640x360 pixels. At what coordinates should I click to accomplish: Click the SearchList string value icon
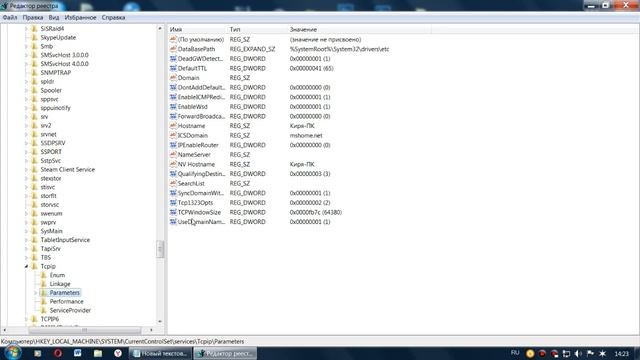(173, 183)
